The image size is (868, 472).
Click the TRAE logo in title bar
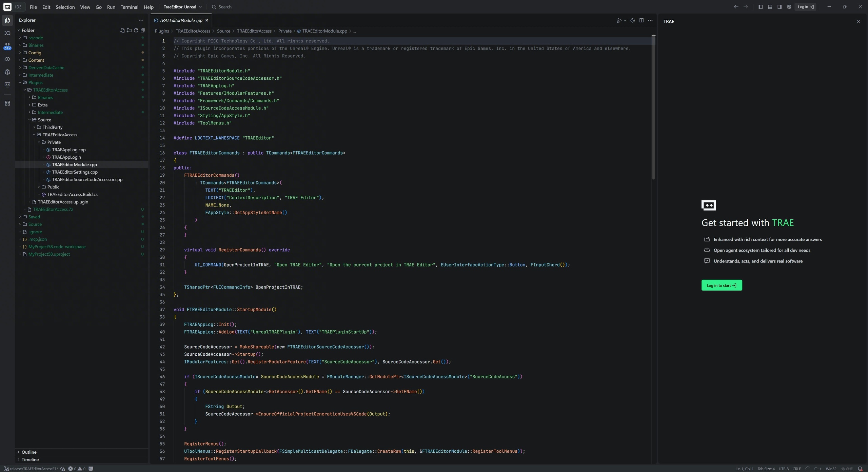[7, 7]
